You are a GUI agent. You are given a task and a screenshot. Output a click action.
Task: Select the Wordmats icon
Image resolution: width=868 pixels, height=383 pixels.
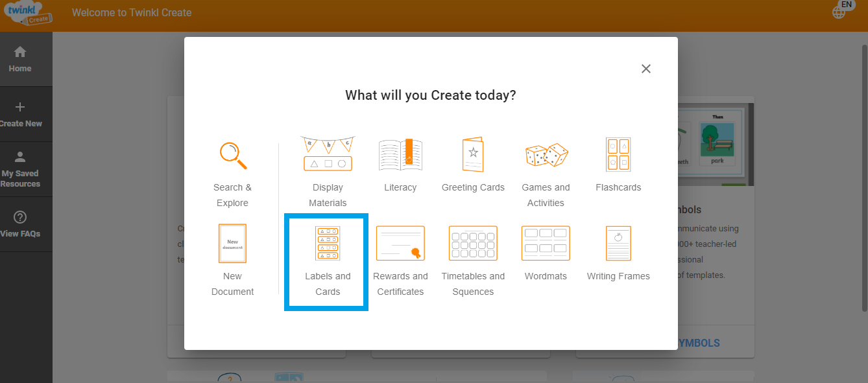[x=546, y=244]
